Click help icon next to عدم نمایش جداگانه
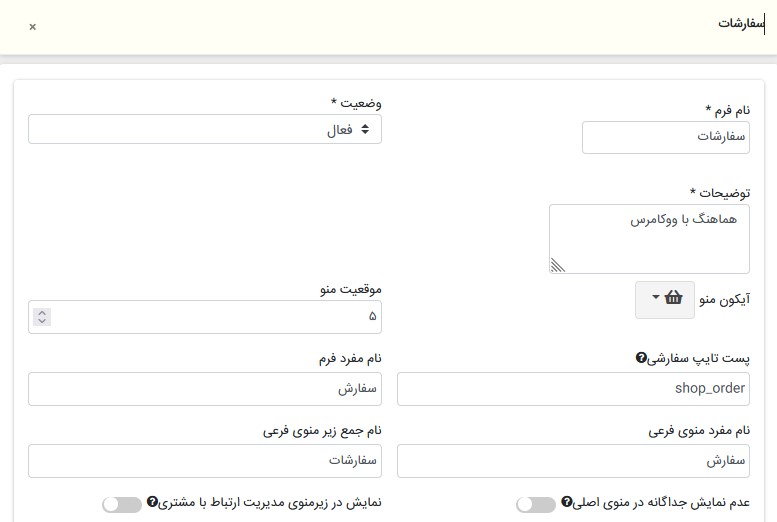Viewport: 777px width, 522px height. tap(566, 502)
